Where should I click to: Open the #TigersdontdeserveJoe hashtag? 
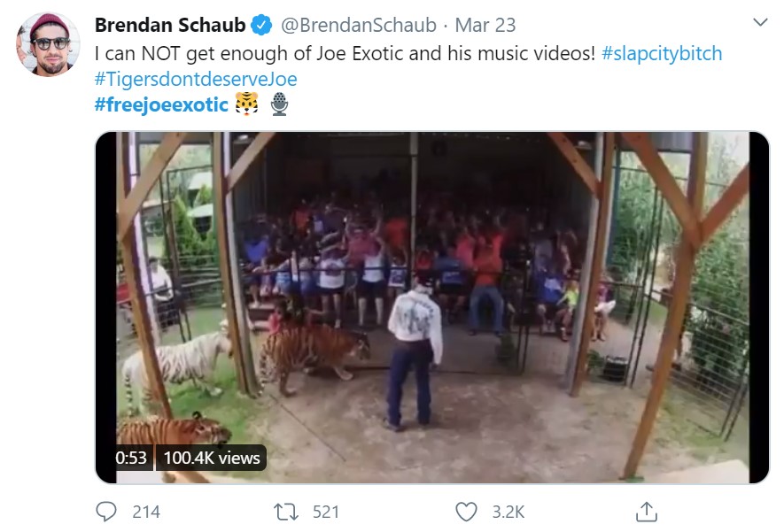pyautogui.click(x=196, y=79)
